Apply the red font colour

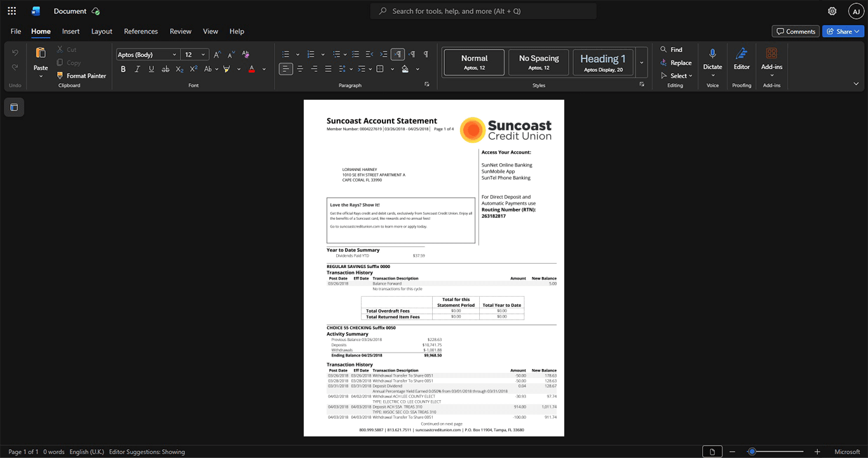[x=252, y=69]
